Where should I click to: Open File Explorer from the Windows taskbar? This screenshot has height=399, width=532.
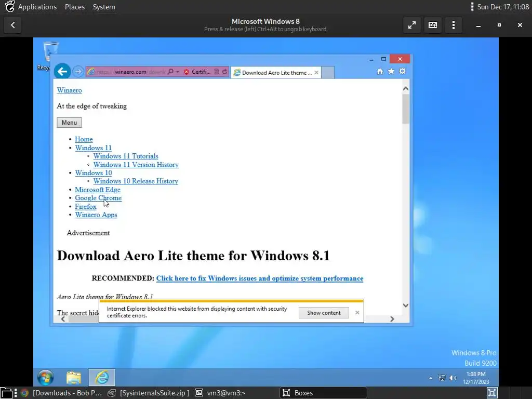point(74,377)
